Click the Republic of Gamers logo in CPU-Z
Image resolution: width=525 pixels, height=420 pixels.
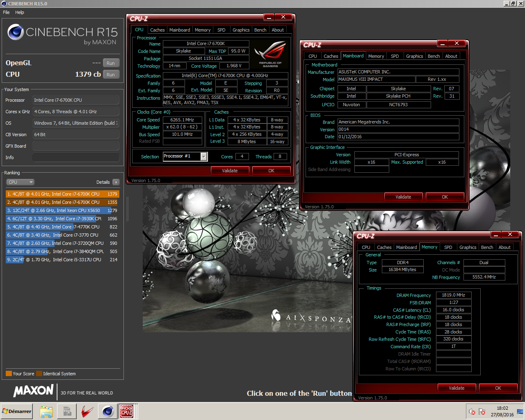click(270, 54)
